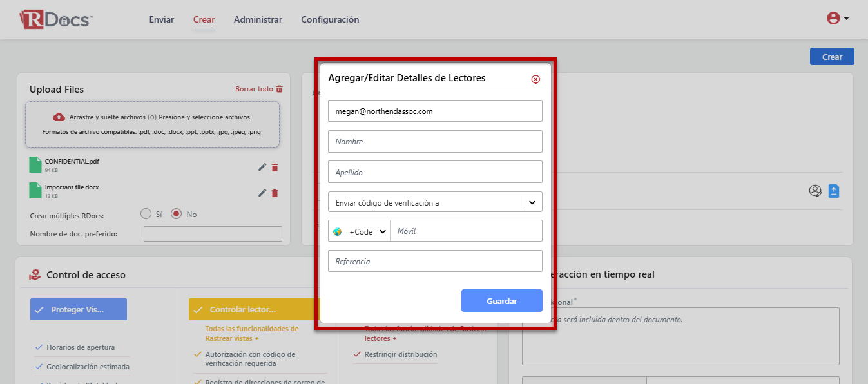Screen dimensions: 868x384
Task: Toggle the Proteger Vis... option
Action: coord(79,309)
